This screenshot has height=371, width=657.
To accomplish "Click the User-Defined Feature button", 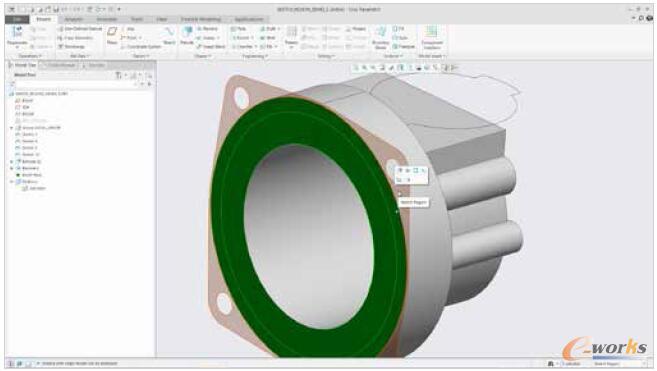I will pos(80,29).
